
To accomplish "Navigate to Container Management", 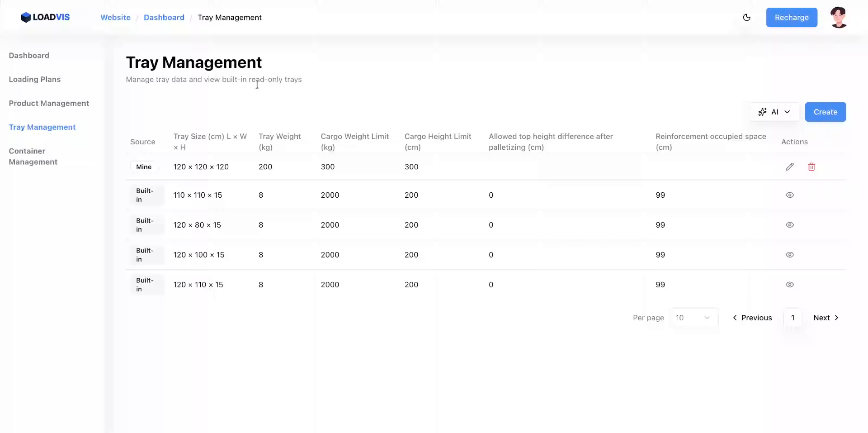I will (33, 156).
